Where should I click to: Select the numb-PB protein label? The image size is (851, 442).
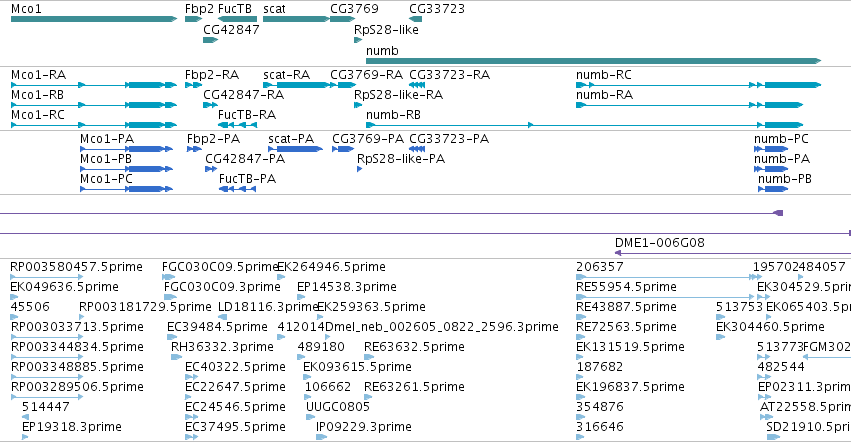tap(785, 179)
